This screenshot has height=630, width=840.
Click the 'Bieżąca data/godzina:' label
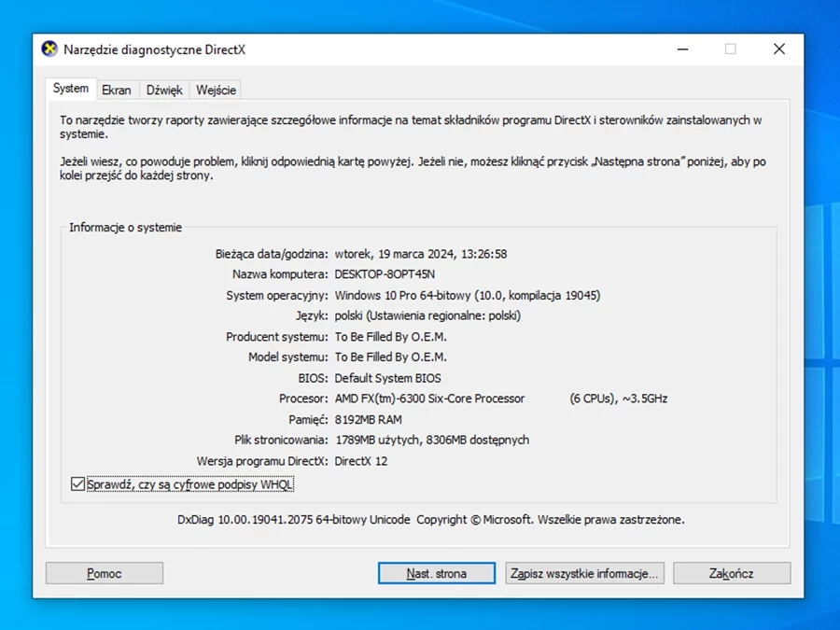click(272, 254)
